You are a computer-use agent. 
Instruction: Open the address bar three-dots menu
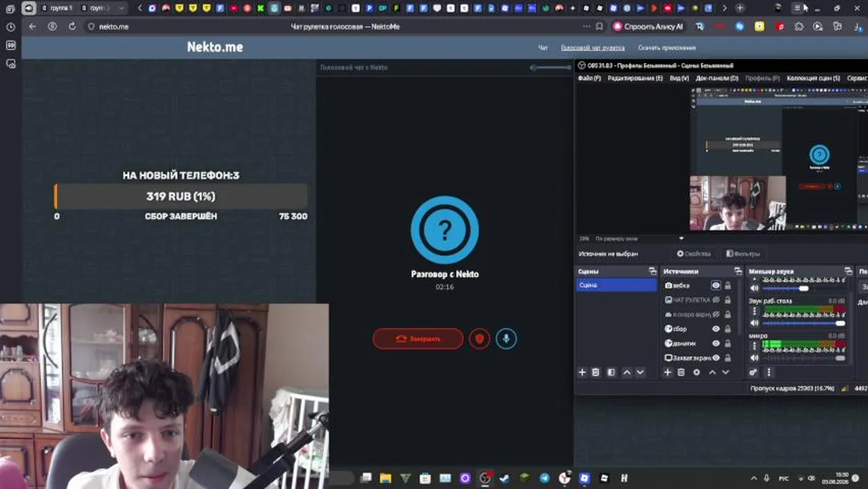click(x=586, y=26)
